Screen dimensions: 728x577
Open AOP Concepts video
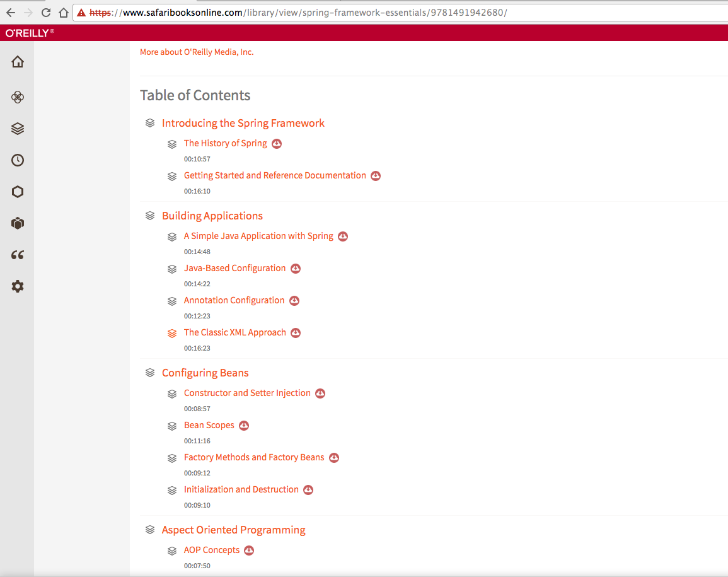point(212,550)
